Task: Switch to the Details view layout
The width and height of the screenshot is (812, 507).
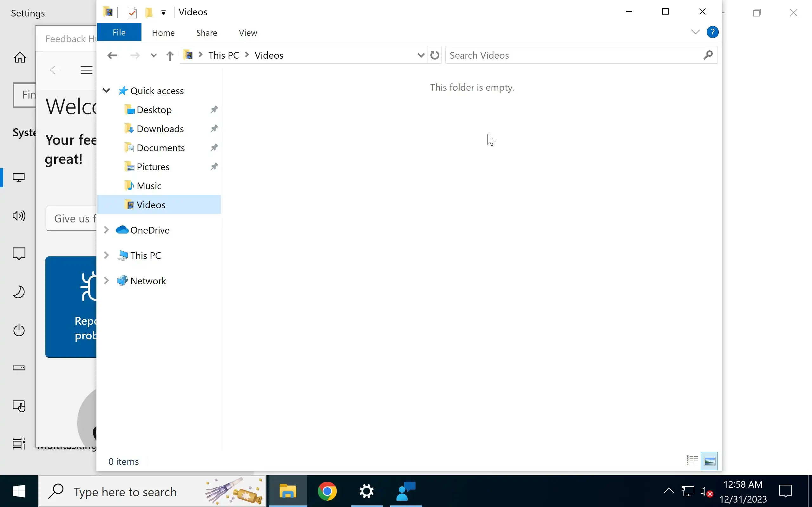Action: [691, 461]
